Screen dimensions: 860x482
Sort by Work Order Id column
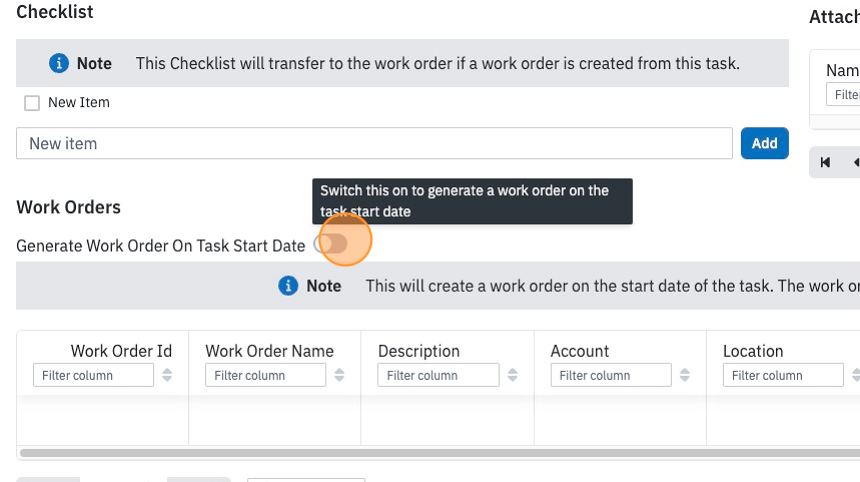click(167, 375)
